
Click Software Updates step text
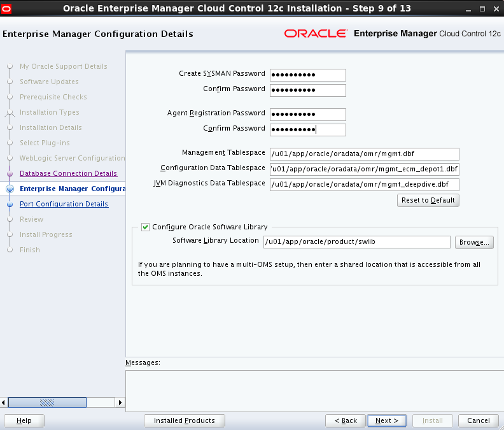click(49, 82)
